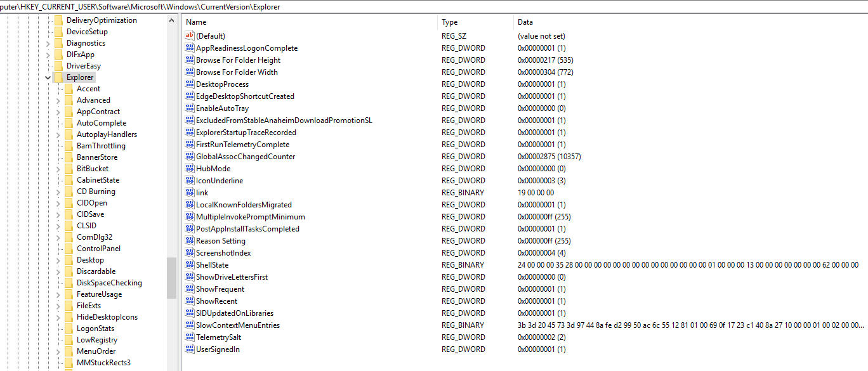Click the DWORD icon beside AppReadinessLogonComplete
Image resolution: width=868 pixels, height=371 pixels.
(190, 48)
